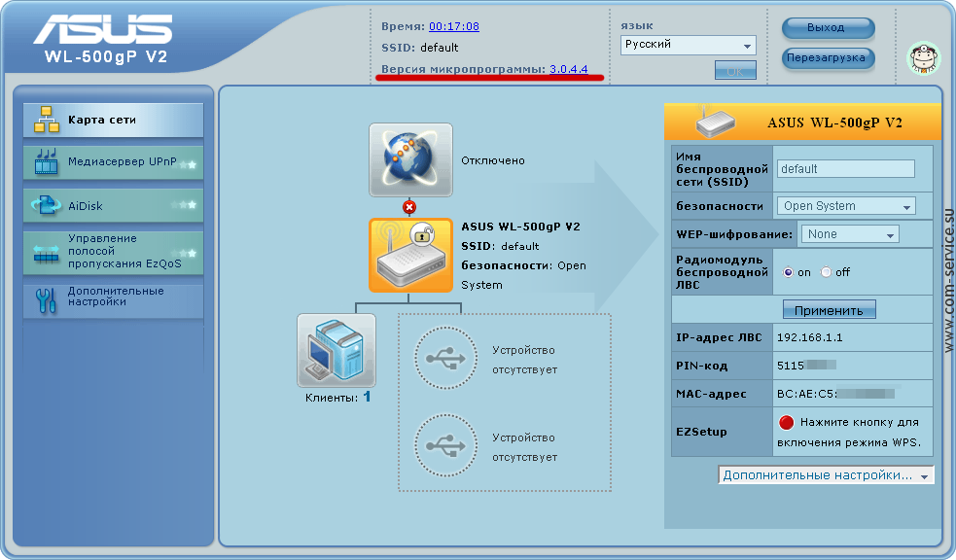
Task: Click the cartoon doctor help icon
Action: pos(924,58)
